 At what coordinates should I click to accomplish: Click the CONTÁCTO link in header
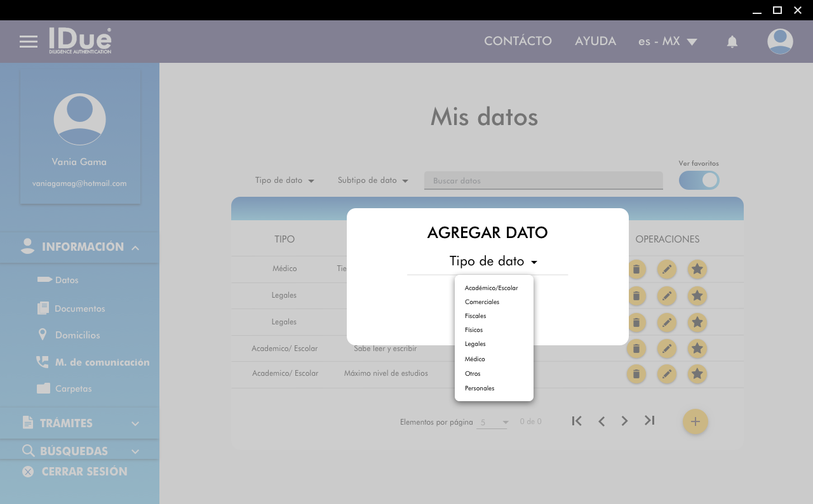pos(518,41)
